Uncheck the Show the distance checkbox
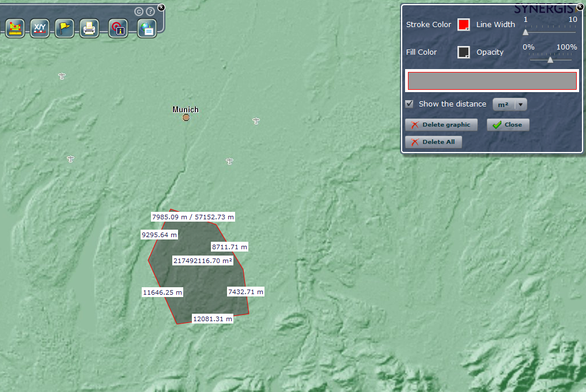 (410, 104)
